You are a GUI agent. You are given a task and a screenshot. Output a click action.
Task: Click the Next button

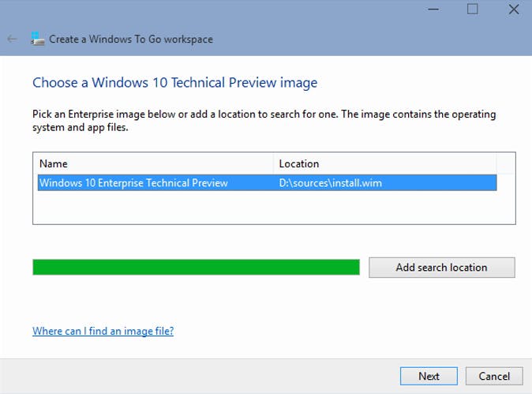[429, 376]
